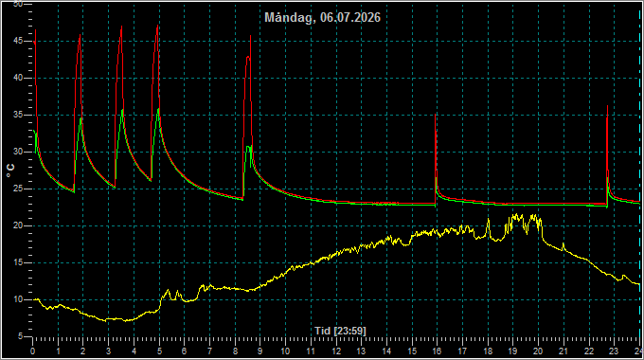
Task: Select the hour 12 tick label on the time axis
Action: 336,351
